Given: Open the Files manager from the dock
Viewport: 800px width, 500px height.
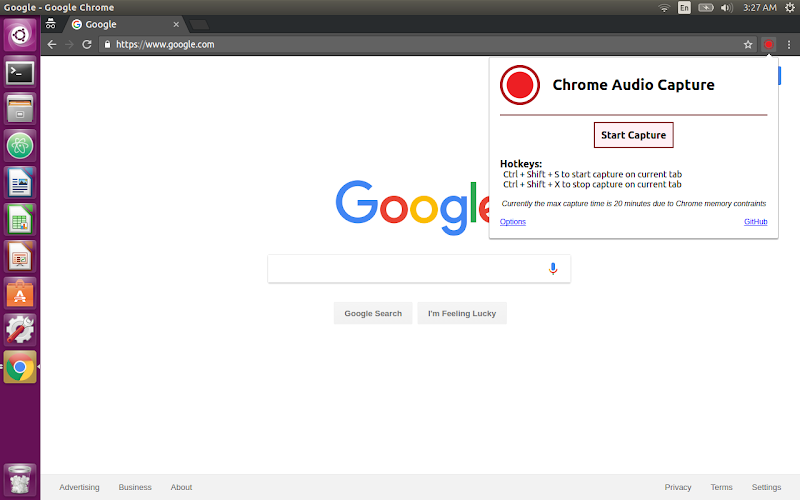Looking at the screenshot, I should (20, 109).
